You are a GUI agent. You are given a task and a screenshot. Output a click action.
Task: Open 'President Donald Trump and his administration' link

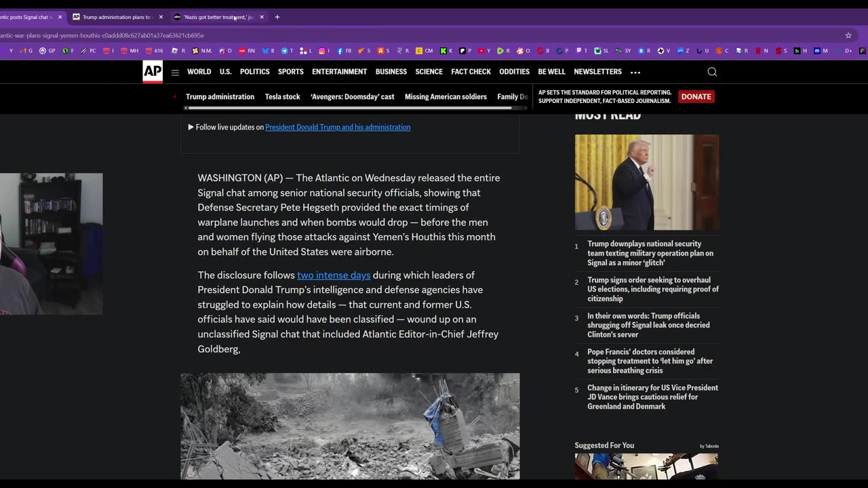pos(338,127)
